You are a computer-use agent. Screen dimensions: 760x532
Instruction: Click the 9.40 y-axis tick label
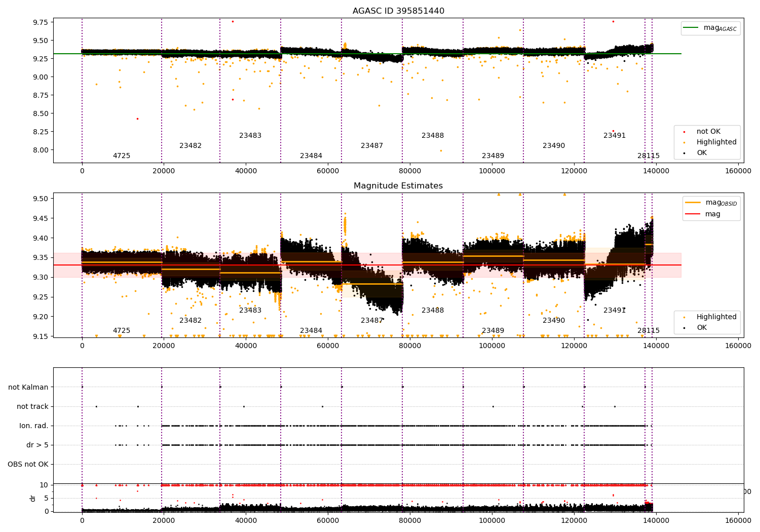tap(40, 238)
